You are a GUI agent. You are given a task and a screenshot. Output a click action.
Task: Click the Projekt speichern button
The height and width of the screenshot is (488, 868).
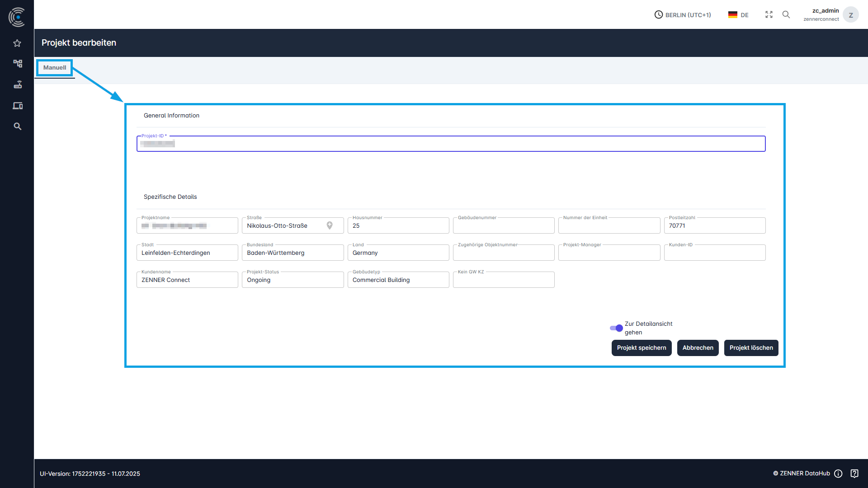641,348
